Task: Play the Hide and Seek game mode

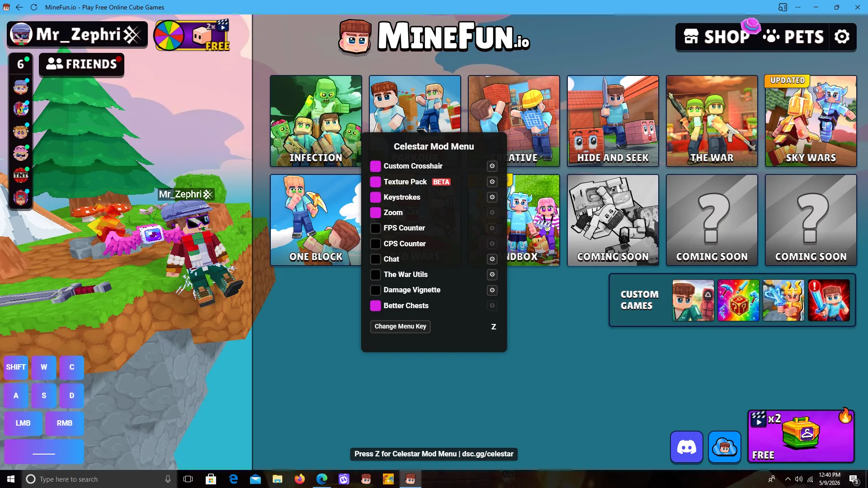Action: click(x=613, y=121)
